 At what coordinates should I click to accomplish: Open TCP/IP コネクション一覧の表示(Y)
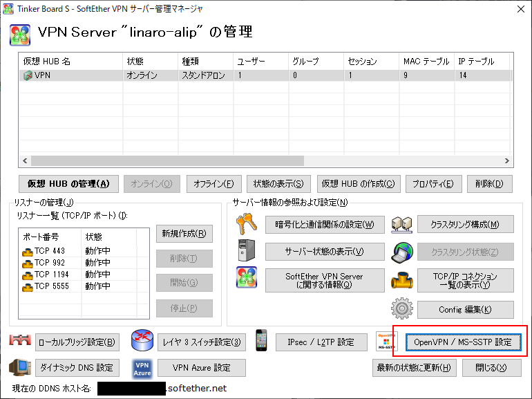465,281
